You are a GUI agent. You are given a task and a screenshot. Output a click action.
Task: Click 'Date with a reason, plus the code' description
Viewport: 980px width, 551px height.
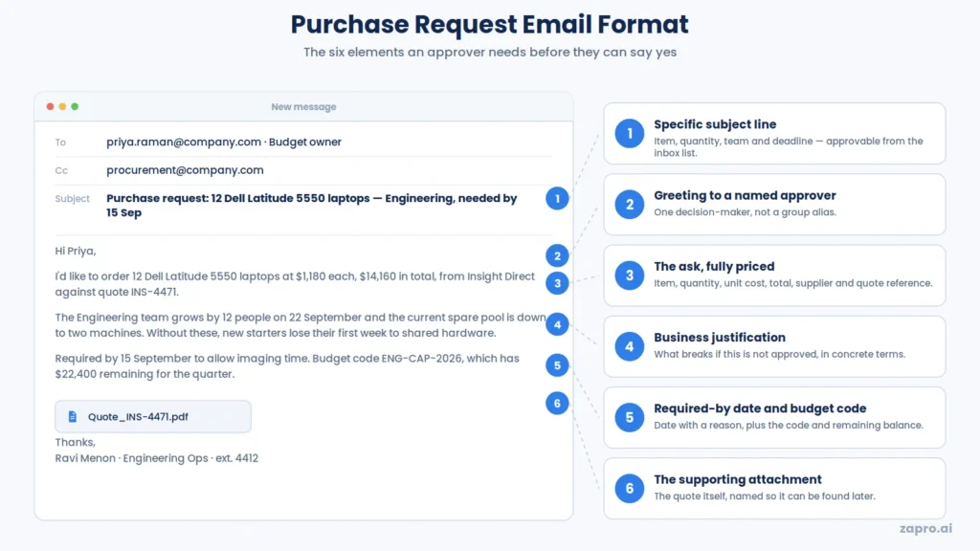point(789,426)
